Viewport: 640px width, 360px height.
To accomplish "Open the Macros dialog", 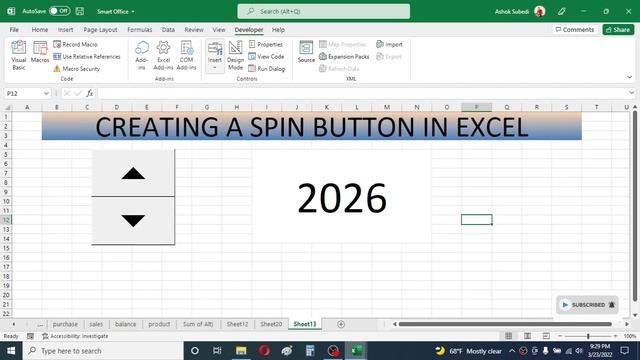I will click(x=40, y=52).
